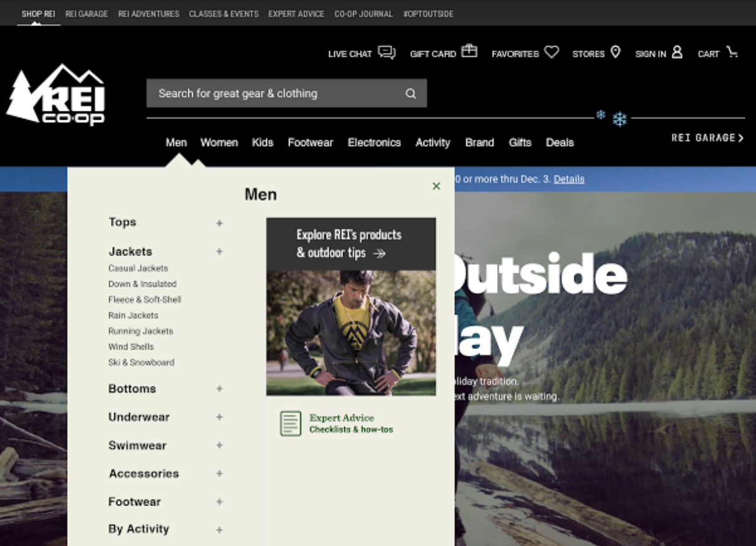Click the favorites heart icon
Viewport: 756px width, 546px height.
(551, 52)
